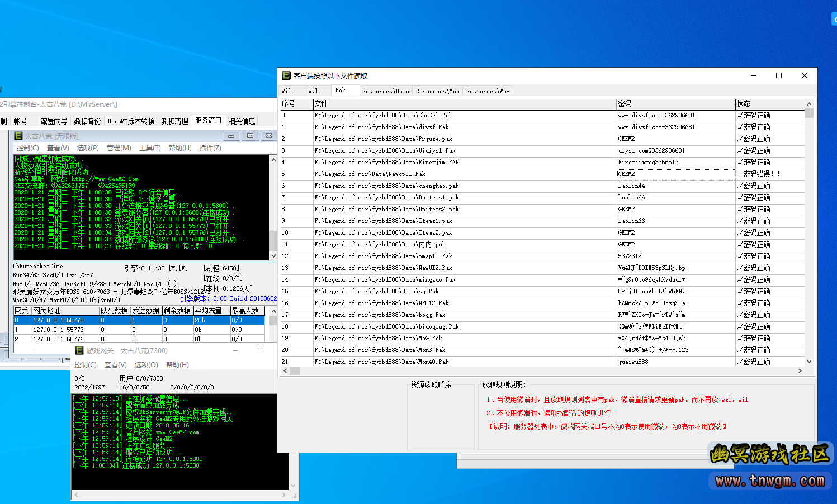Click the E icon of the 太古八荒 [无限版] window

pyautogui.click(x=18, y=136)
